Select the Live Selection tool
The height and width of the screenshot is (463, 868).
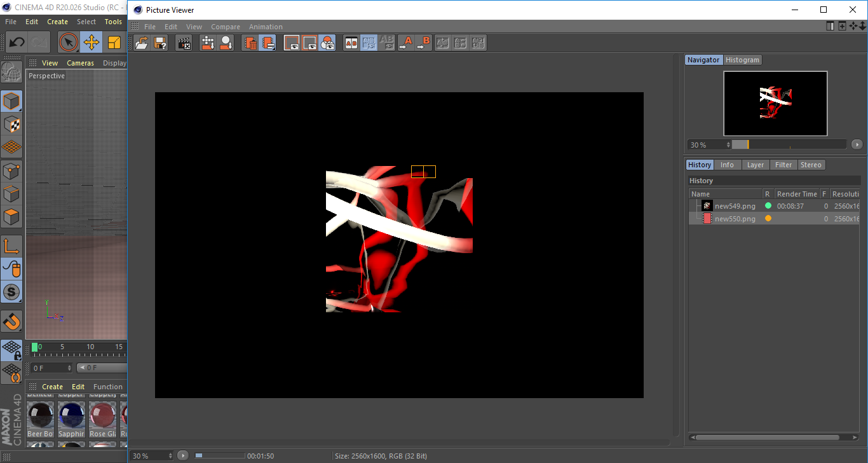pyautogui.click(x=69, y=43)
